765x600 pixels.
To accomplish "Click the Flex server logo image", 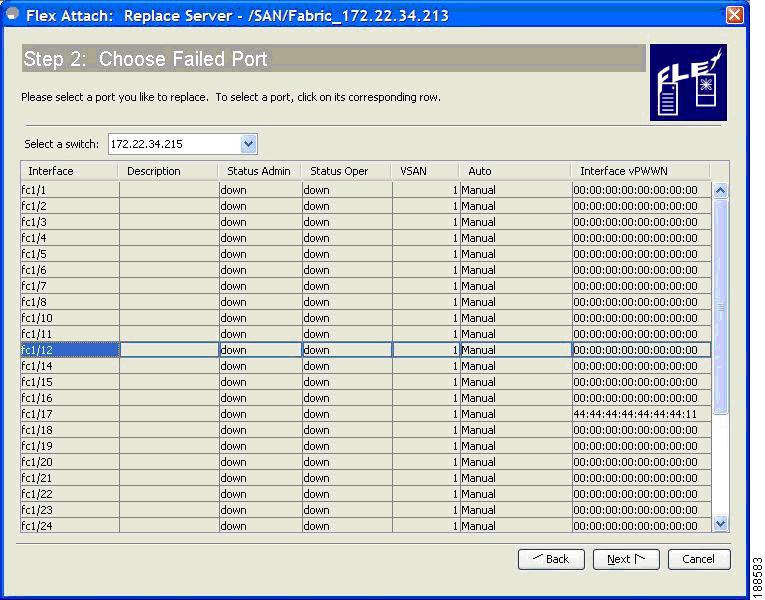I will pyautogui.click(x=688, y=82).
